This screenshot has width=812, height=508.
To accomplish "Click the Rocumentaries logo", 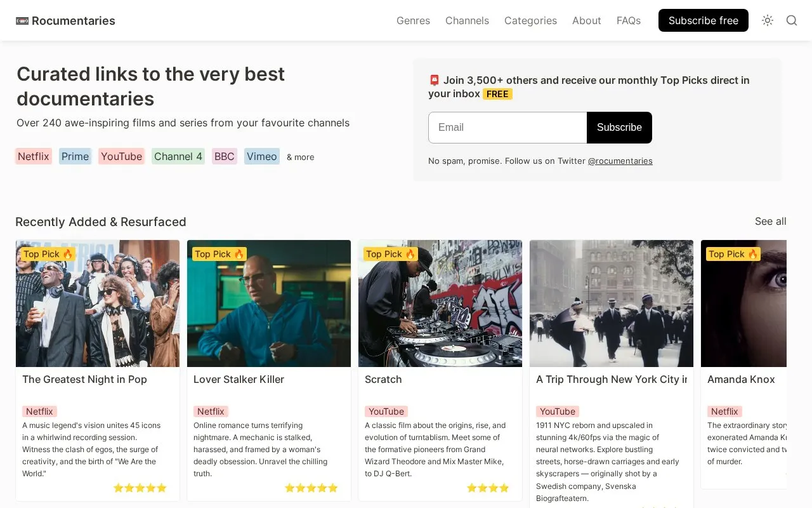I will [x=65, y=20].
